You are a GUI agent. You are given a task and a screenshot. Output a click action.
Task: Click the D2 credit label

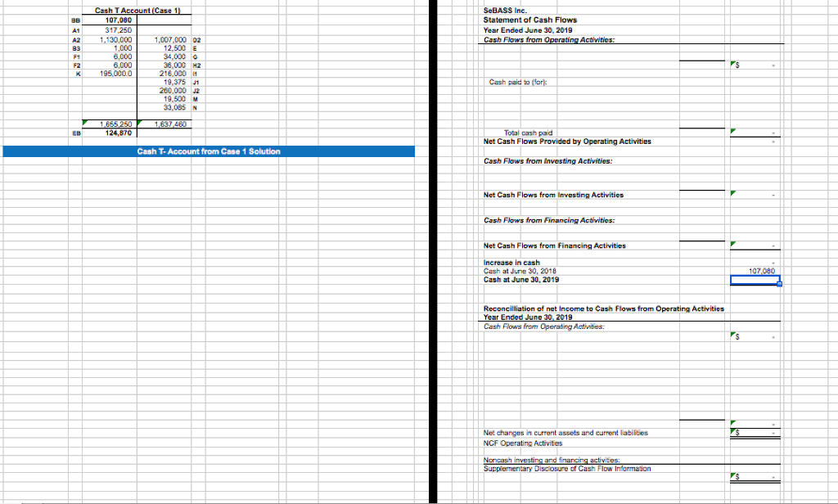tap(196, 40)
